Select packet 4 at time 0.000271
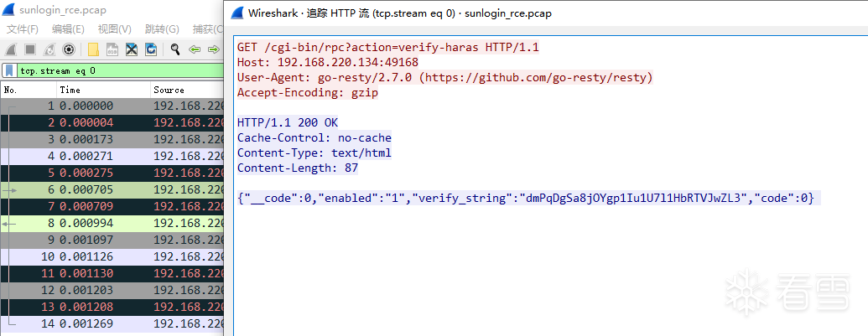868x336 pixels. click(x=112, y=157)
